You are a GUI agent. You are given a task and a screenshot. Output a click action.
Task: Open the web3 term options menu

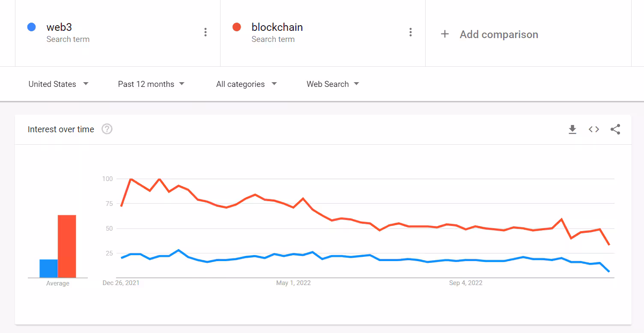[x=206, y=32]
